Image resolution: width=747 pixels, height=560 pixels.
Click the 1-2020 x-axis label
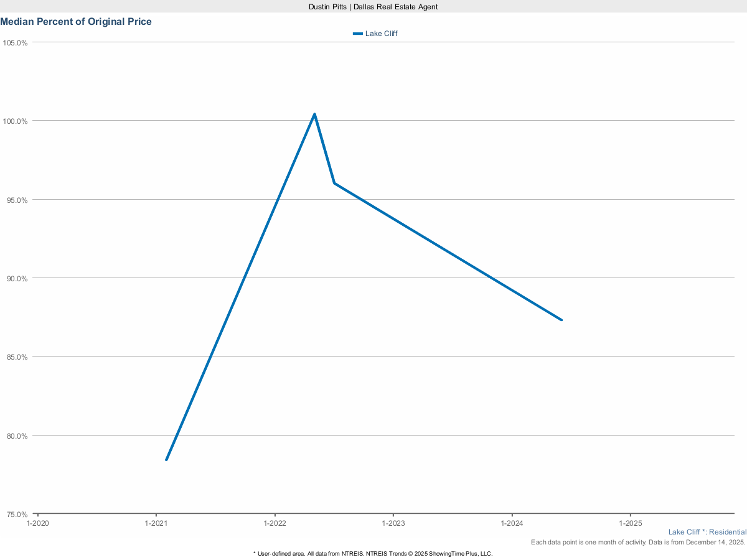pos(37,524)
